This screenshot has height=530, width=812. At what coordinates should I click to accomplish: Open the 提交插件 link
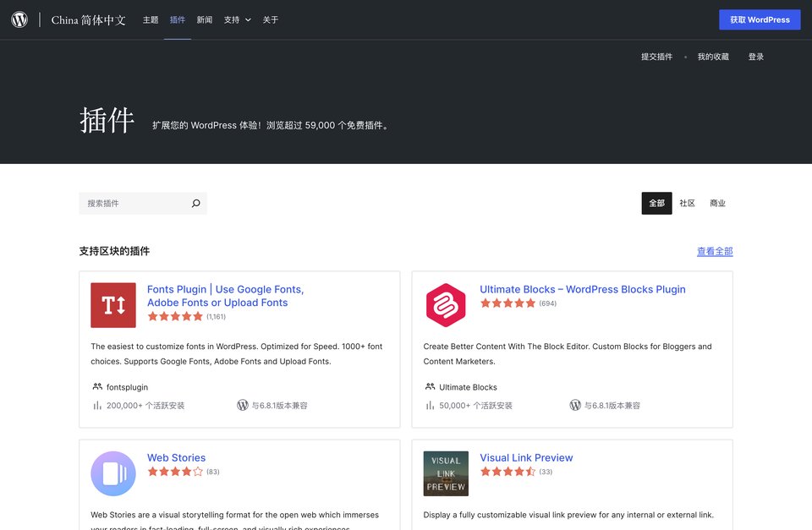point(656,57)
